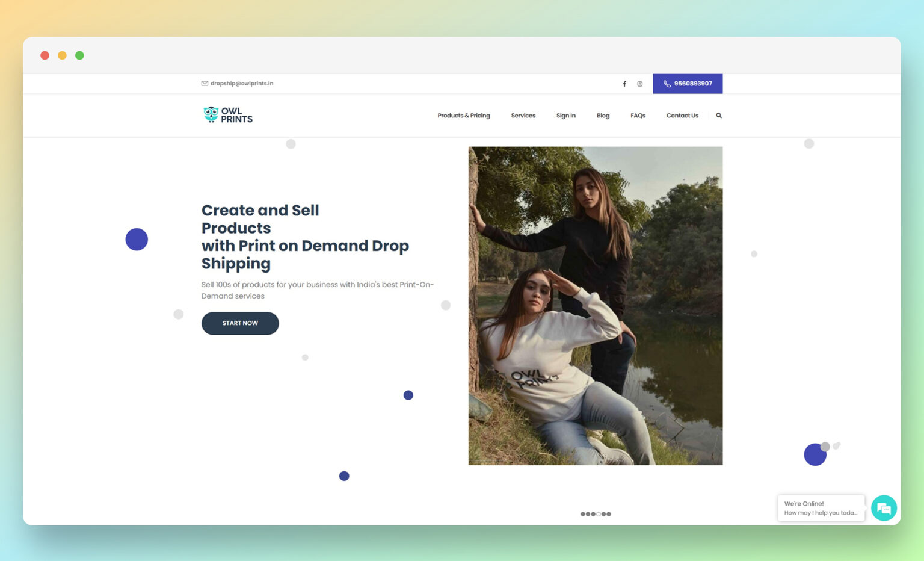The height and width of the screenshot is (561, 924).
Task: Click the search magnifier icon
Action: [x=718, y=116]
